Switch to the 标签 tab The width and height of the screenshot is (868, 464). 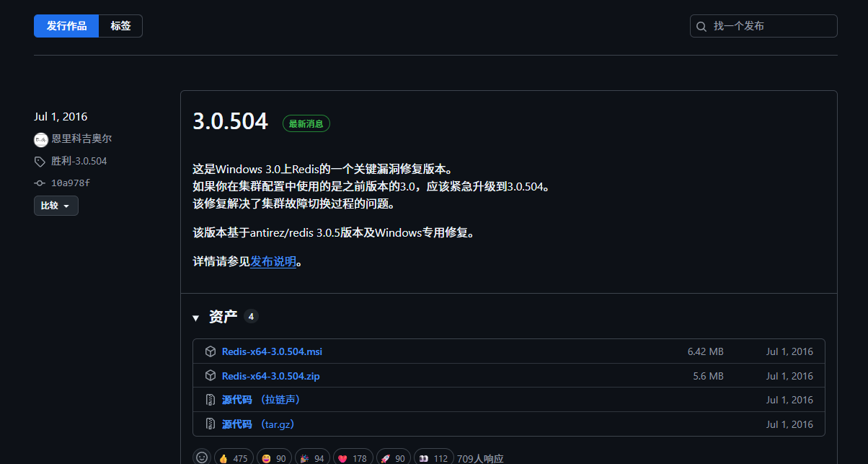120,25
